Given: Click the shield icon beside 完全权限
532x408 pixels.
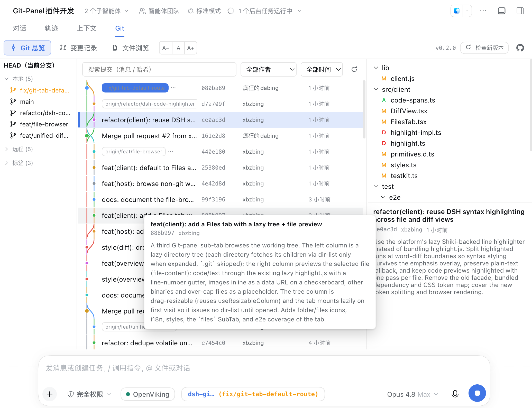Looking at the screenshot, I should point(71,394).
